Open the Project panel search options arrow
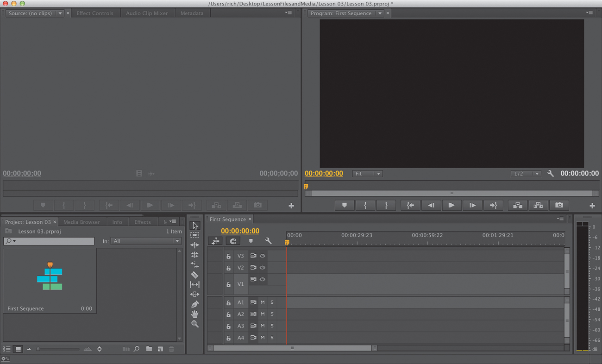The height and width of the screenshot is (364, 602). (x=14, y=241)
